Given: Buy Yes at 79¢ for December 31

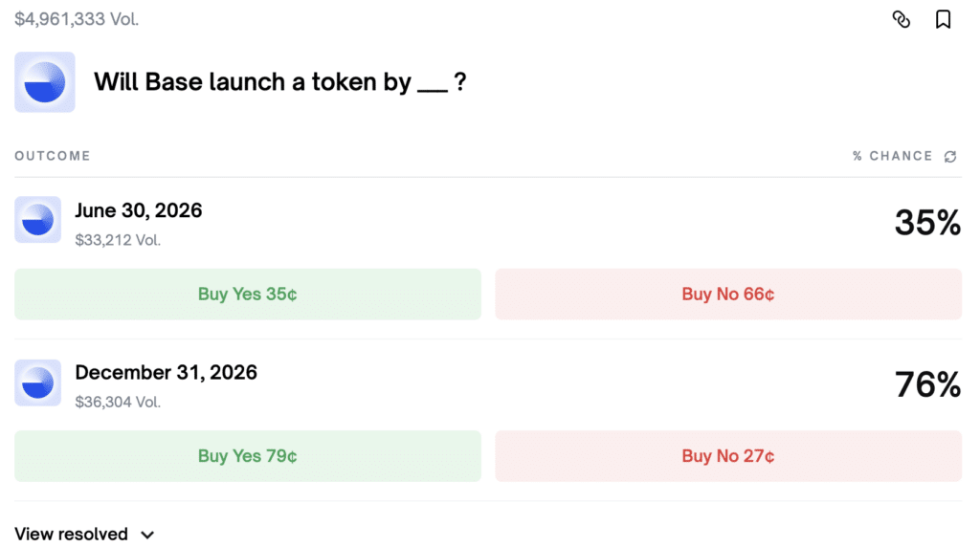Looking at the screenshot, I should pos(248,456).
